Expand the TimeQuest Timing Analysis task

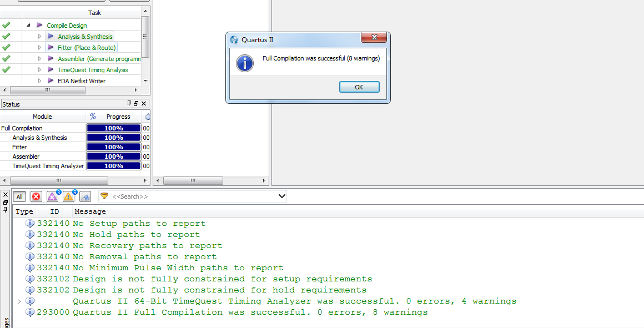(40, 70)
